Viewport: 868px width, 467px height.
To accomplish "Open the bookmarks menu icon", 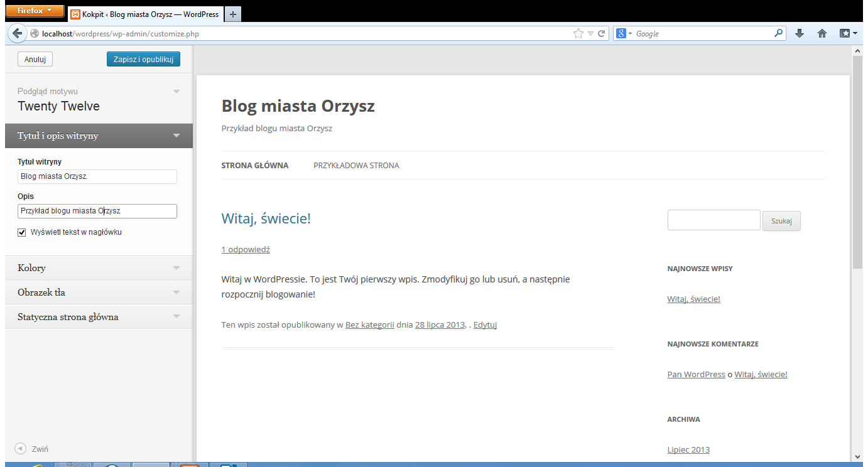I will coord(848,34).
